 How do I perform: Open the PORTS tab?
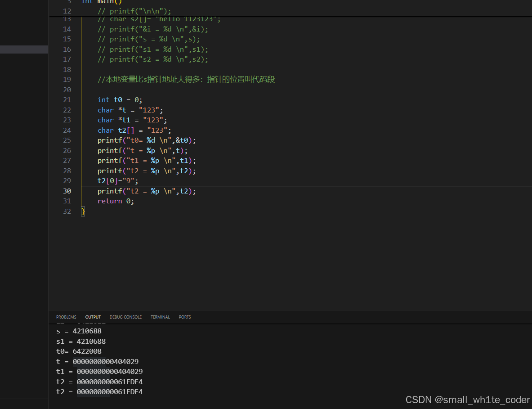click(x=185, y=317)
